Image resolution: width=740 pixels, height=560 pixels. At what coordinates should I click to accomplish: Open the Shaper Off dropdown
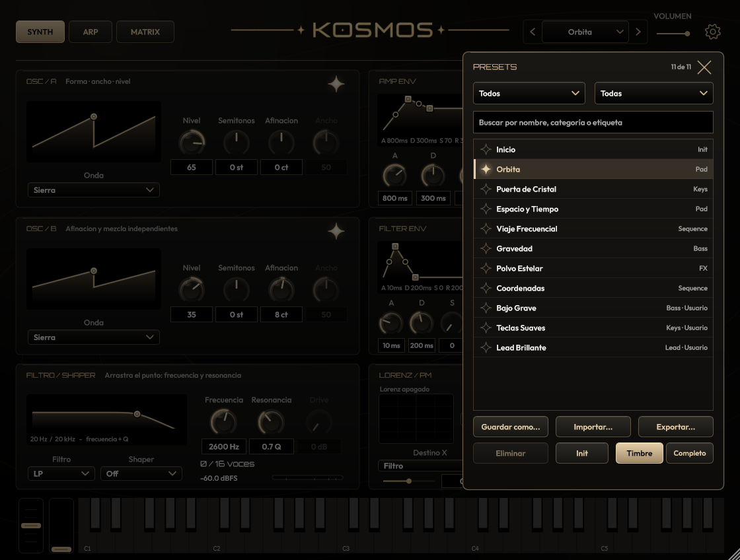pos(141,473)
